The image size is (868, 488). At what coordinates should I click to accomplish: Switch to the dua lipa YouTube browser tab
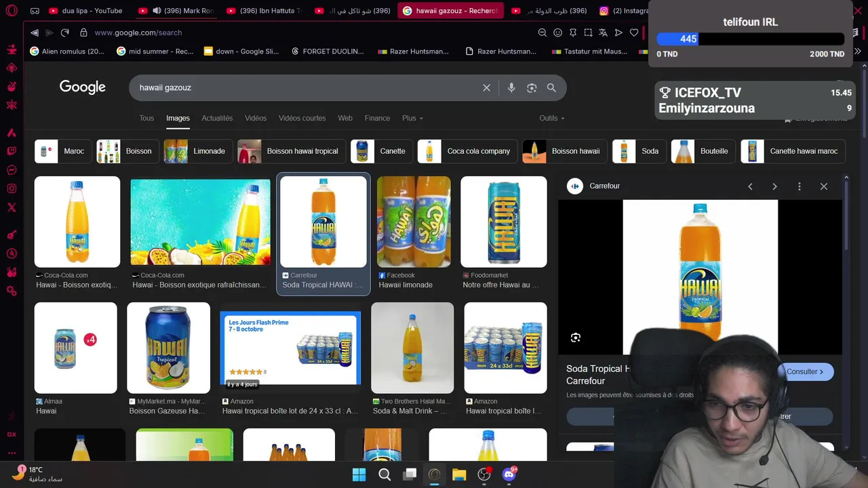86,11
